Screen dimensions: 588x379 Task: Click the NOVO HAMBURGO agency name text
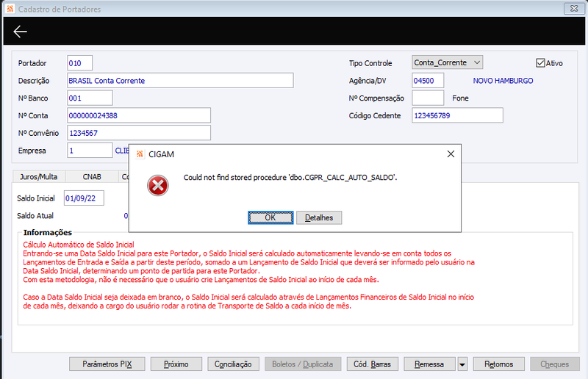[503, 81]
